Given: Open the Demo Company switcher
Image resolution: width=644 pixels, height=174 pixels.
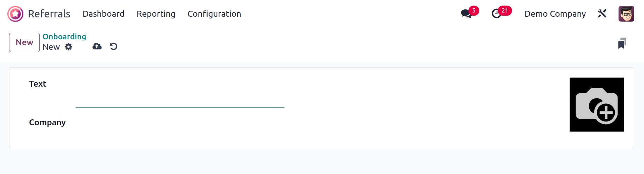Looking at the screenshot, I should coord(555,14).
